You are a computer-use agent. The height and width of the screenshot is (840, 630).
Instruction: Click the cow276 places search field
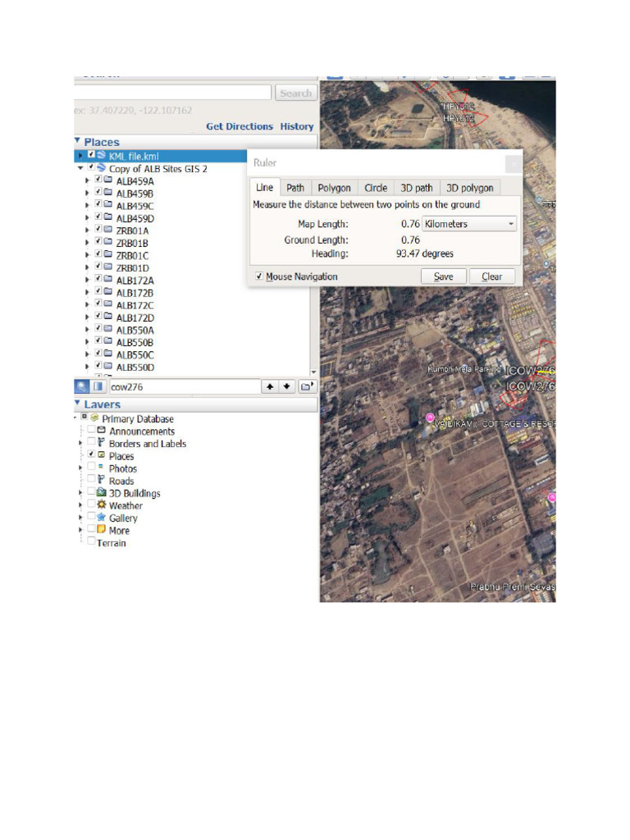click(x=183, y=386)
